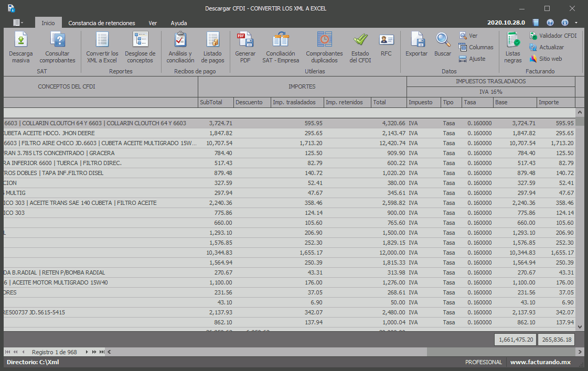Sort by the SubTotal column header
Viewport: 588px width, 371px height.
click(x=216, y=102)
